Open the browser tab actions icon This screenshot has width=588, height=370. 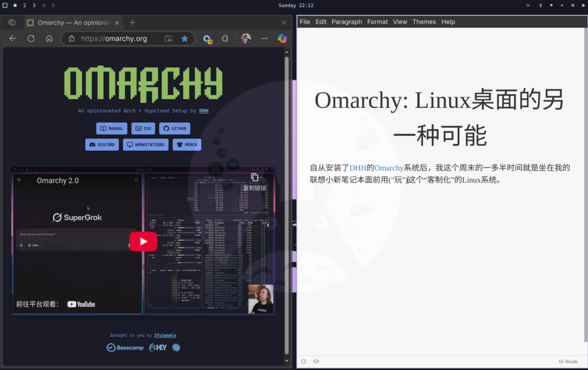(x=12, y=22)
